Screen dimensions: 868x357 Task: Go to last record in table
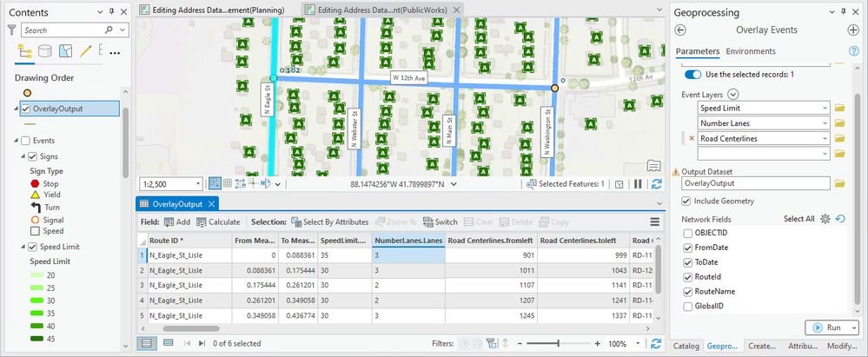(x=202, y=344)
